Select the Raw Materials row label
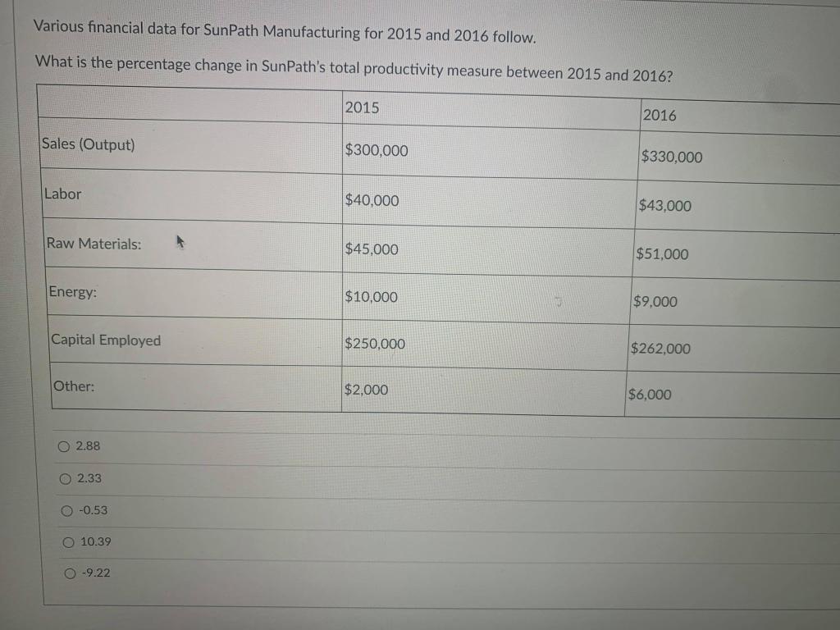The width and height of the screenshot is (840, 630). [x=95, y=244]
